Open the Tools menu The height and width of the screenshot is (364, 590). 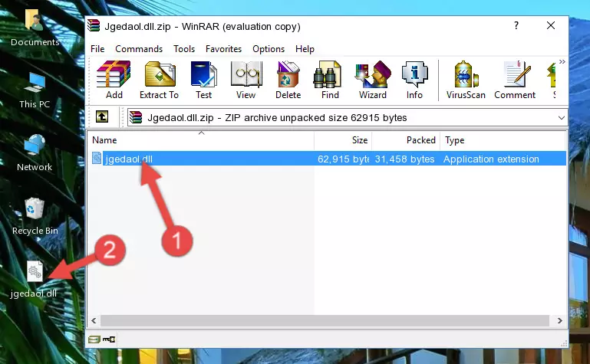(184, 49)
